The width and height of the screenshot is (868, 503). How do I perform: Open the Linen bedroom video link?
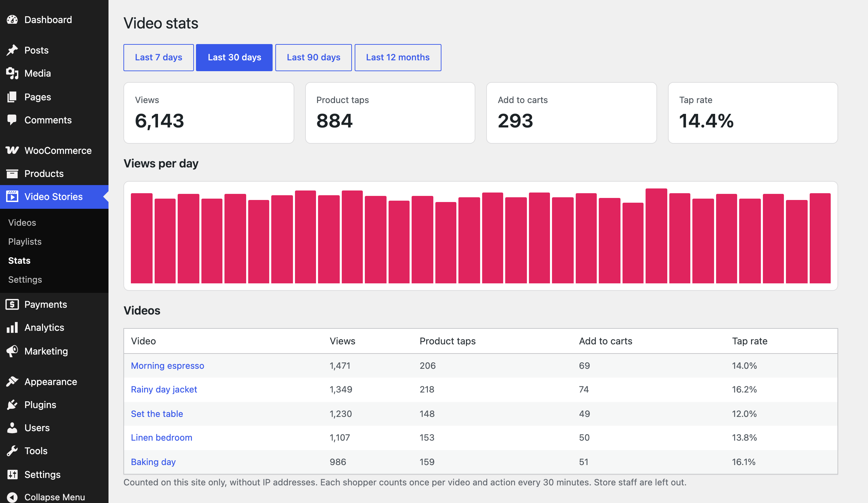tap(161, 438)
